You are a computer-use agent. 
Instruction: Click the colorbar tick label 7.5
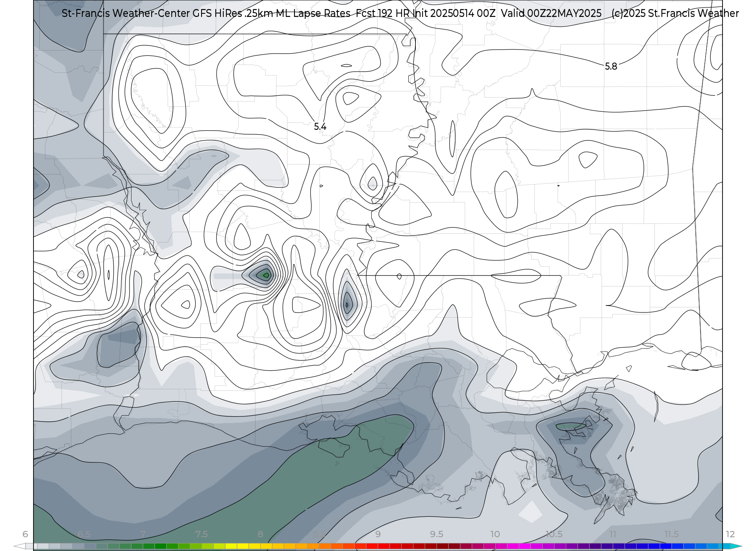tap(201, 534)
